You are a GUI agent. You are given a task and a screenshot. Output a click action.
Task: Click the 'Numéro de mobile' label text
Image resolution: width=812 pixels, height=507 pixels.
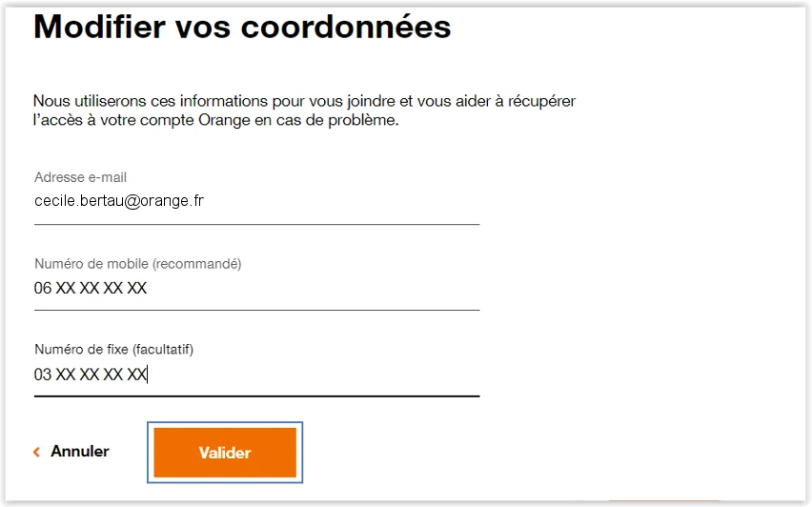point(91,264)
